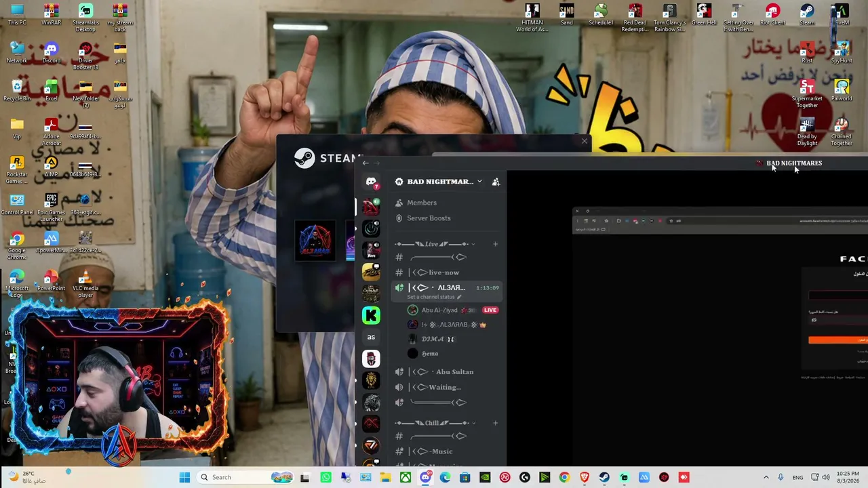The height and width of the screenshot is (488, 868).
Task: Select the Rockstar Games desktop shortcut
Action: coord(17,169)
